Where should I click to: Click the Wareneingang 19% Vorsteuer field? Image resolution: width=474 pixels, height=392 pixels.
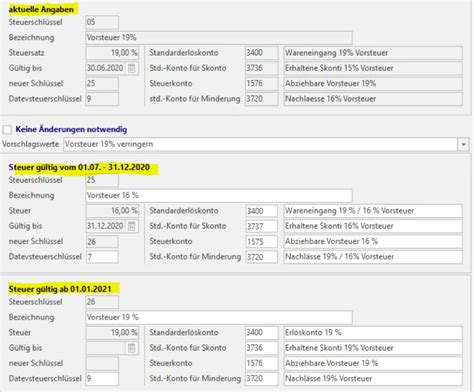(x=373, y=53)
